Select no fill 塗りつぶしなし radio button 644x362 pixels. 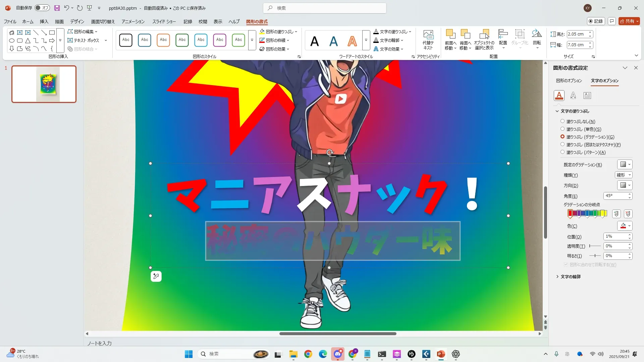562,121
